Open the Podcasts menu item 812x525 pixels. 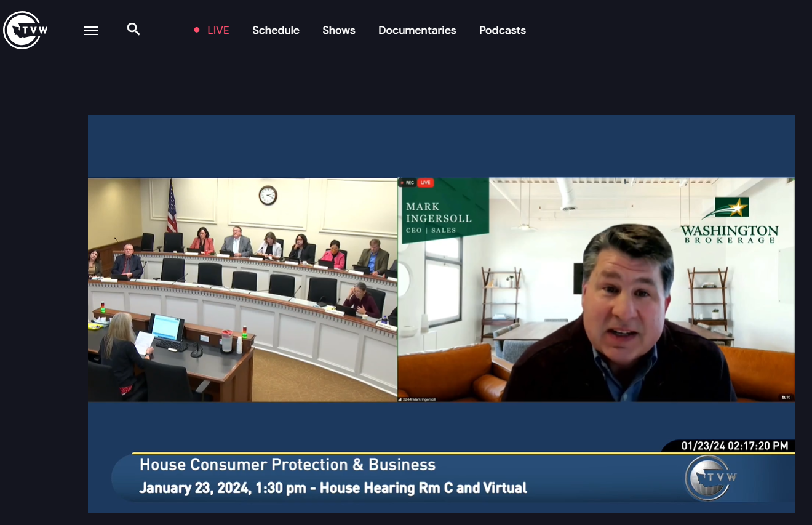pos(503,30)
